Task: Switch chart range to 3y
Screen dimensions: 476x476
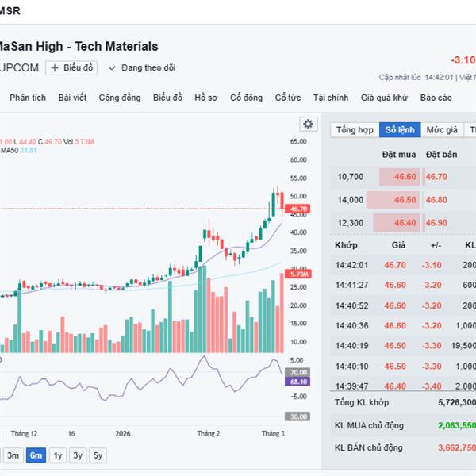Action: (77, 455)
